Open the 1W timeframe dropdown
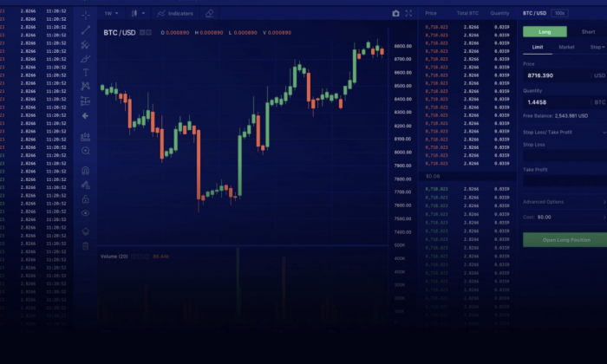 click(111, 14)
